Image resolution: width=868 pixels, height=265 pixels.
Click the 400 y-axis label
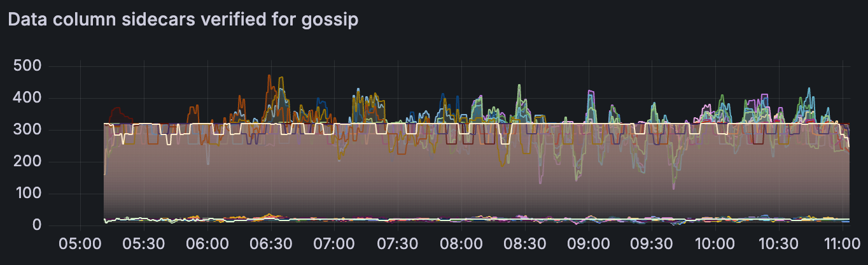(x=27, y=98)
